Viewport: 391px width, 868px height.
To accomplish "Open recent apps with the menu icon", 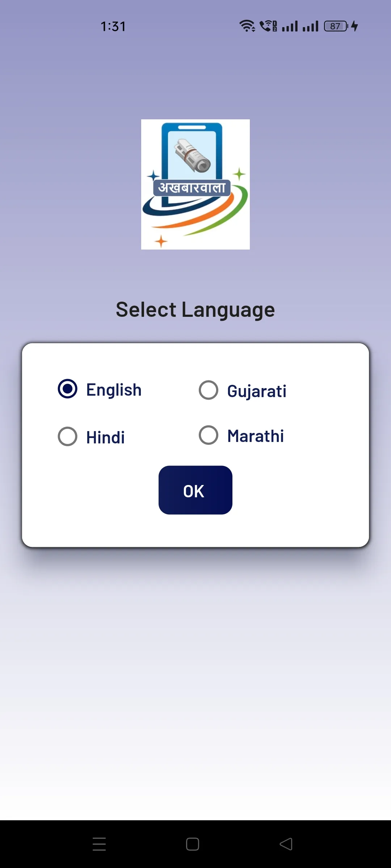I will click(99, 844).
